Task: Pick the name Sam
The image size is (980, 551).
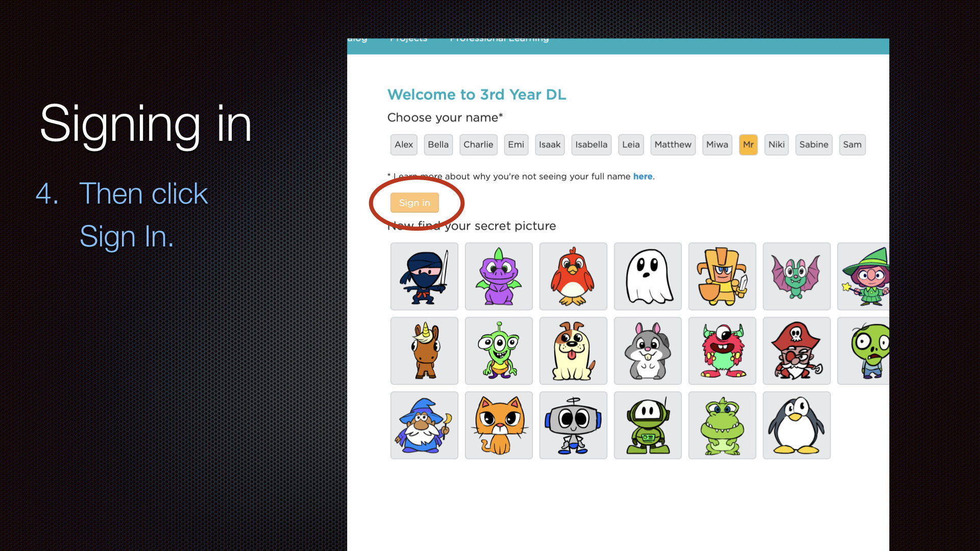Action: (x=852, y=145)
